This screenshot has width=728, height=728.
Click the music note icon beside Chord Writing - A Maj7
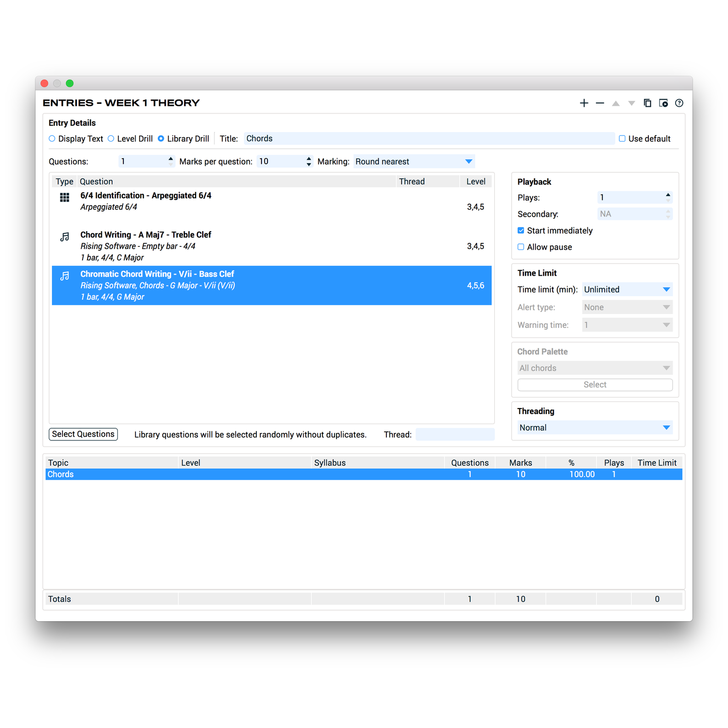point(64,236)
